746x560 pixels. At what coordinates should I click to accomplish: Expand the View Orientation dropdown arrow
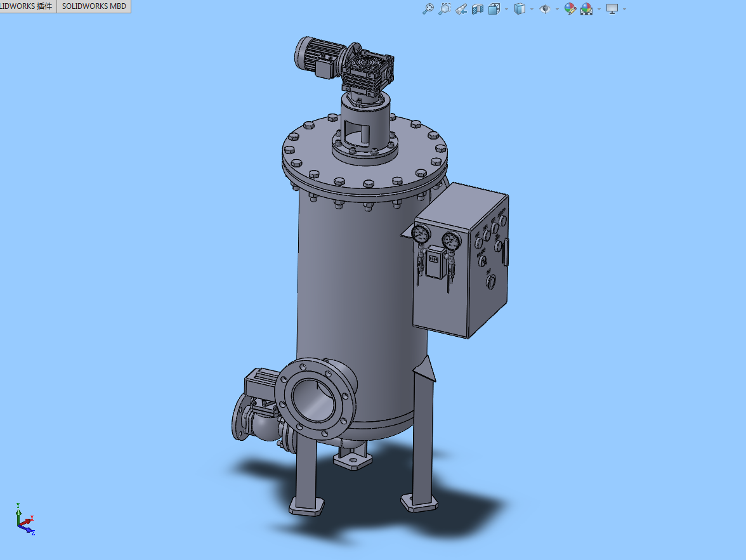(506, 9)
